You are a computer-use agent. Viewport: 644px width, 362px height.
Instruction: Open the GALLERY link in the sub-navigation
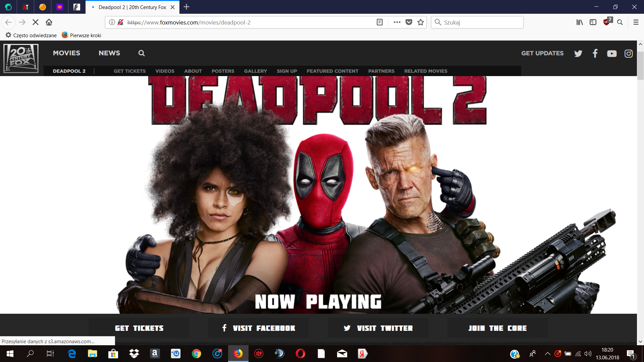point(255,71)
